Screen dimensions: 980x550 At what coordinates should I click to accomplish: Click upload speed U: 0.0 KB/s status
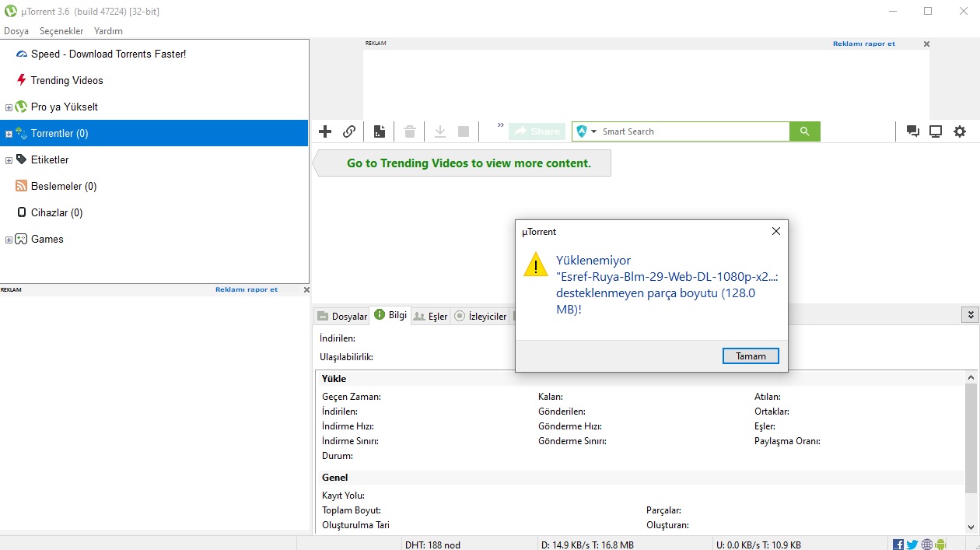coord(758,545)
